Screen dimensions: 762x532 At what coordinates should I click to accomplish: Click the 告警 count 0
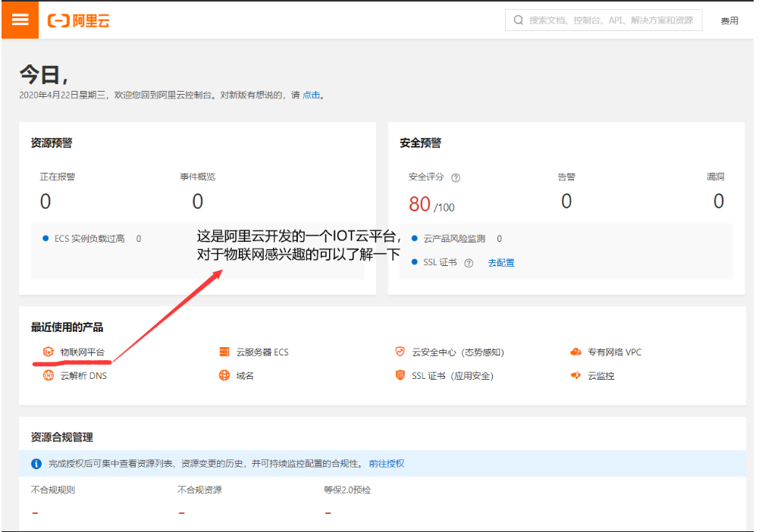(566, 201)
